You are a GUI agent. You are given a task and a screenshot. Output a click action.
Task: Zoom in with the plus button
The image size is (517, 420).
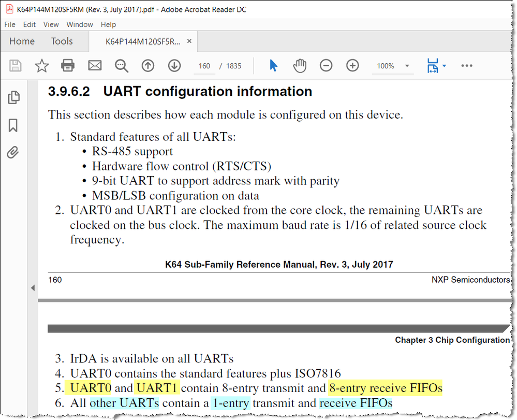(x=352, y=66)
